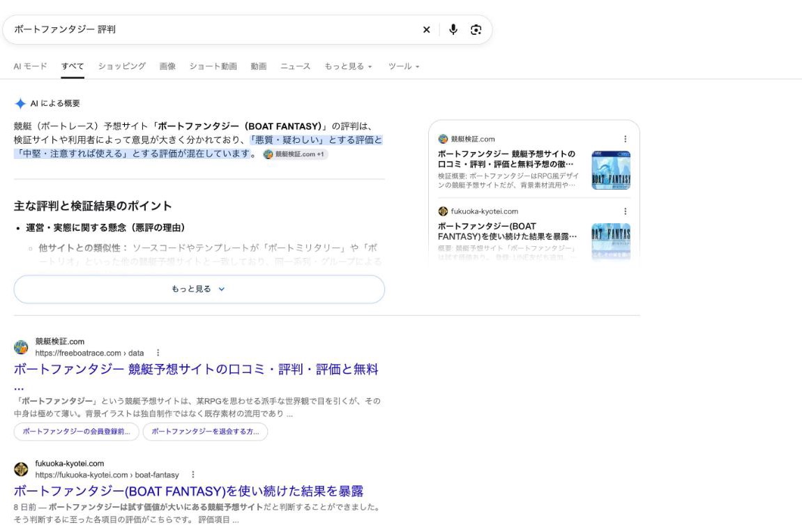
Task: Click thumbnail in 競艇検証.com source card
Action: (611, 170)
